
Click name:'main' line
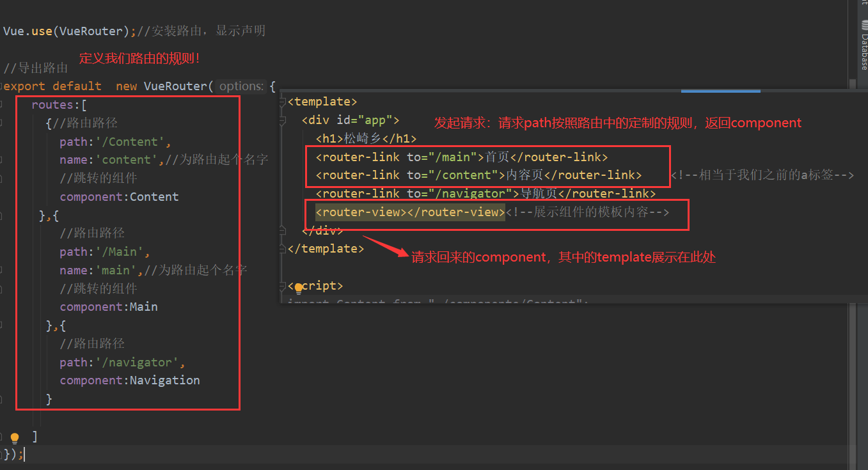154,270
